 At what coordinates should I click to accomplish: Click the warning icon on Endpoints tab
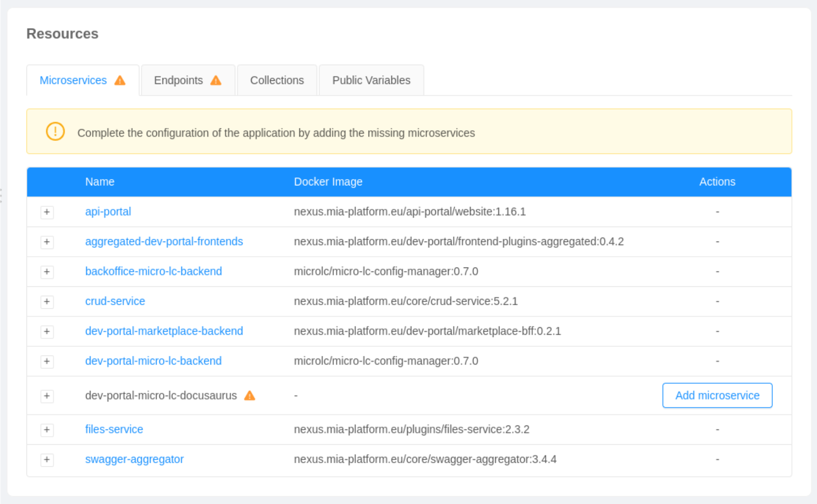coord(216,80)
